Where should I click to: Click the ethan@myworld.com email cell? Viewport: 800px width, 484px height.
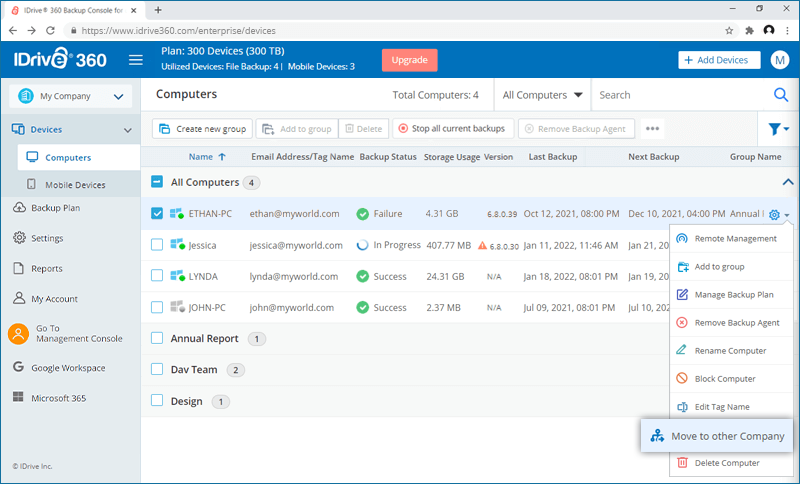[x=294, y=214]
